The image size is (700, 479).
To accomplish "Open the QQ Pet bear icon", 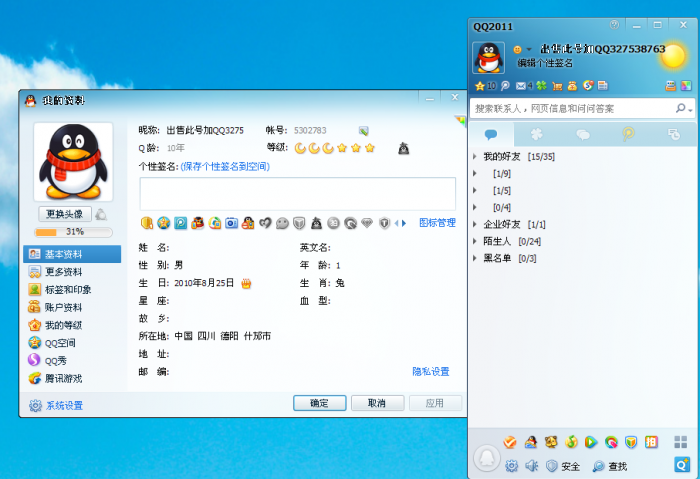I will pyautogui.click(x=551, y=442).
